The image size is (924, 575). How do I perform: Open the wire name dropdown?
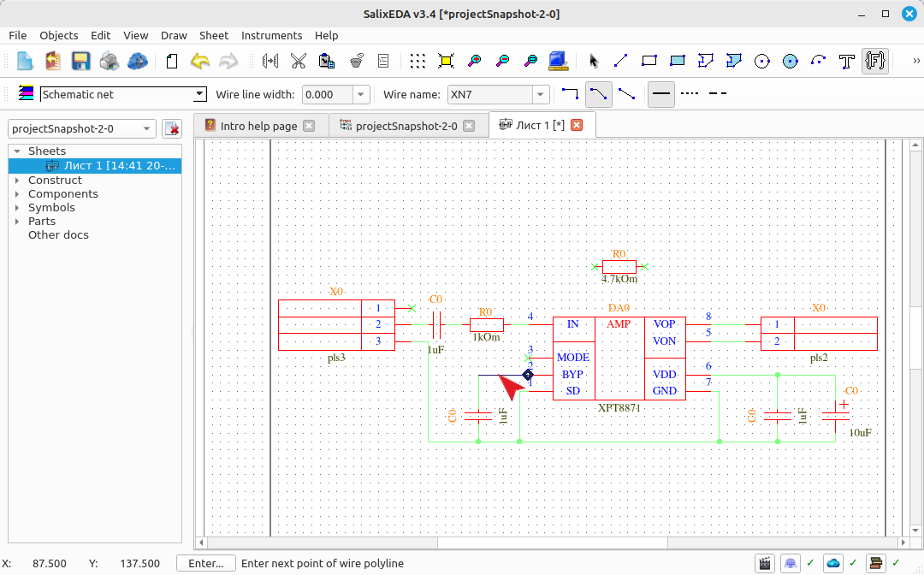pos(541,94)
